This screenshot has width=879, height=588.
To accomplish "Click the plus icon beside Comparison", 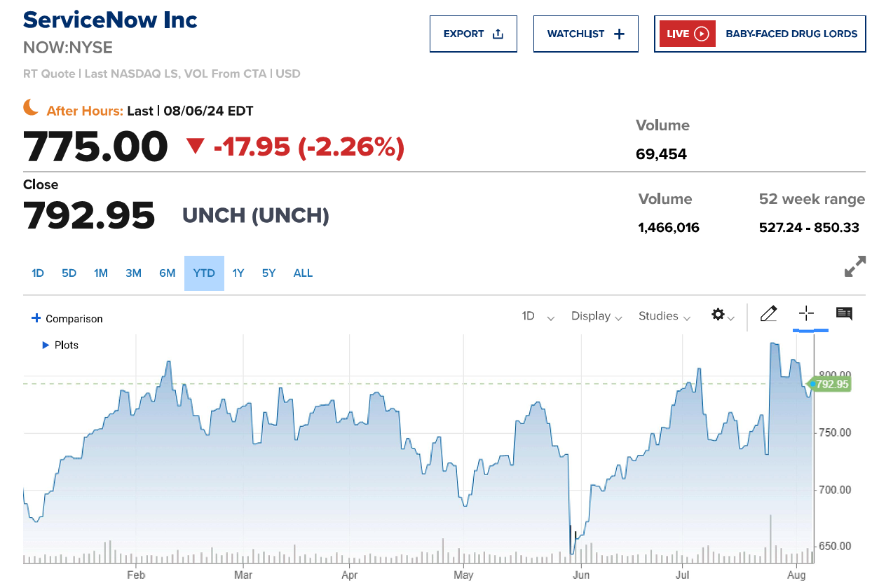I will click(x=36, y=318).
